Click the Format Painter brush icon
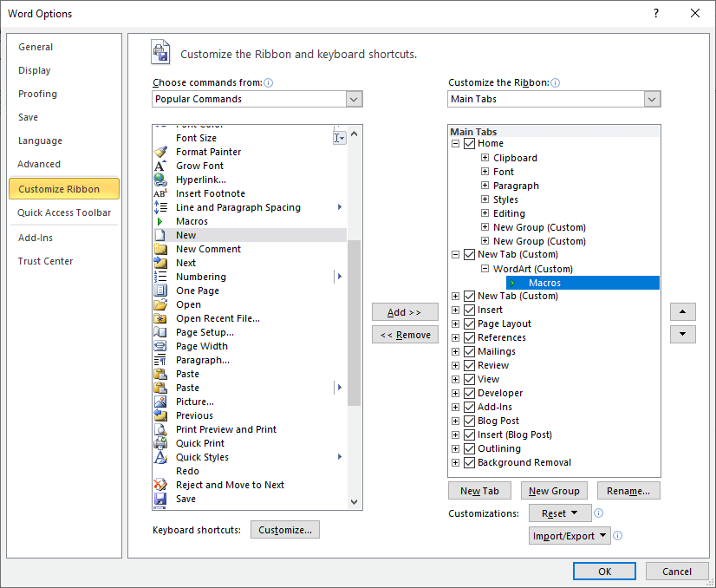 160,152
